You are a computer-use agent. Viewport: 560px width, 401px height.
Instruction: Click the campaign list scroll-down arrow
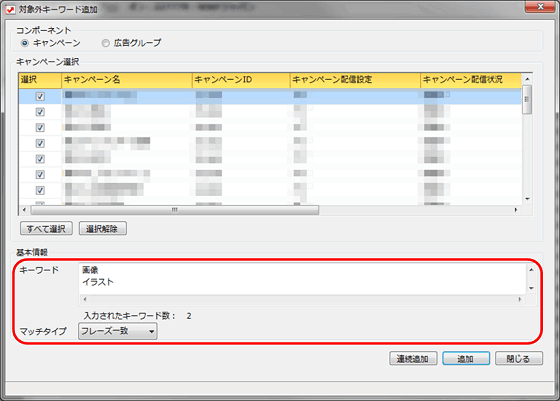(x=527, y=199)
